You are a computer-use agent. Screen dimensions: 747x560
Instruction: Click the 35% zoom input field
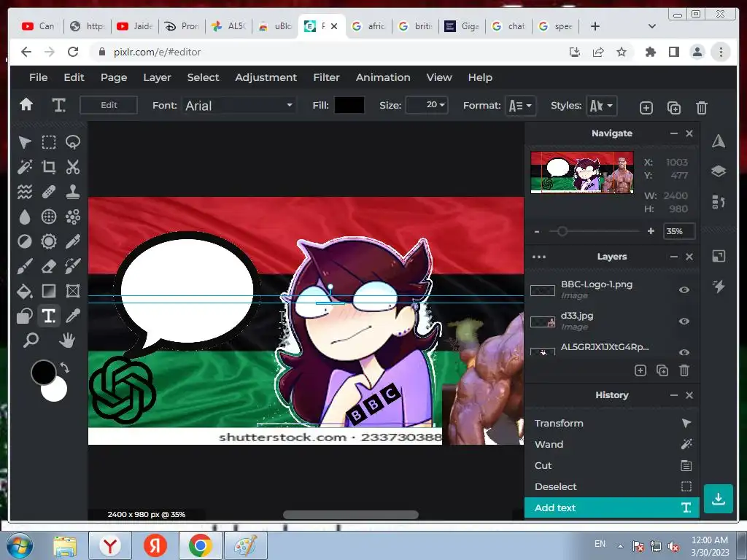679,231
